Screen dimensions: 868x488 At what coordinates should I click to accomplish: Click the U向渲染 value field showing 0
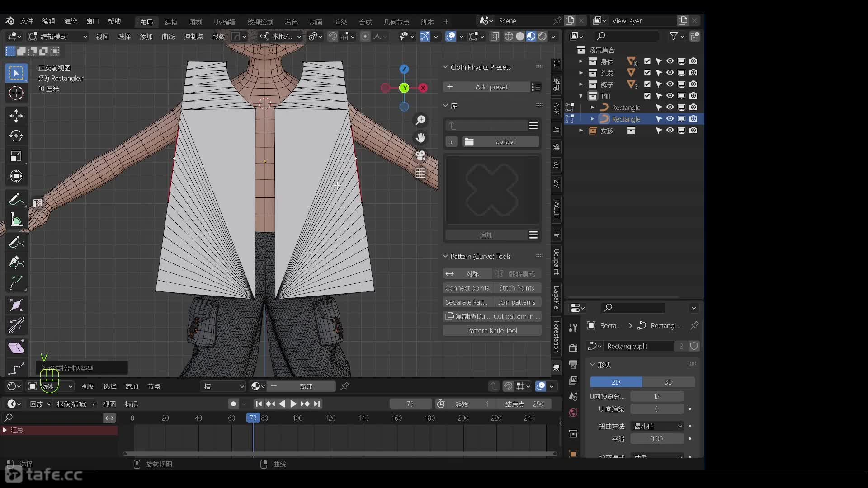coord(656,409)
